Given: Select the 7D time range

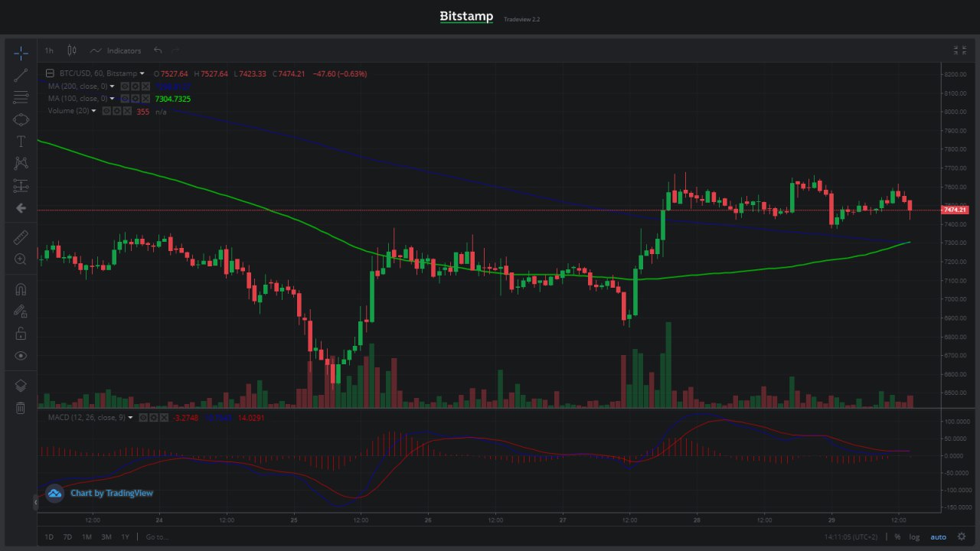Looking at the screenshot, I should pyautogui.click(x=67, y=536).
